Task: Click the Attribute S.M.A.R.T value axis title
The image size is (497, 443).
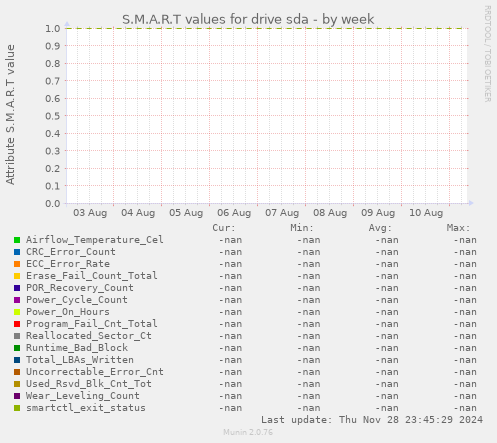Action: [10, 115]
